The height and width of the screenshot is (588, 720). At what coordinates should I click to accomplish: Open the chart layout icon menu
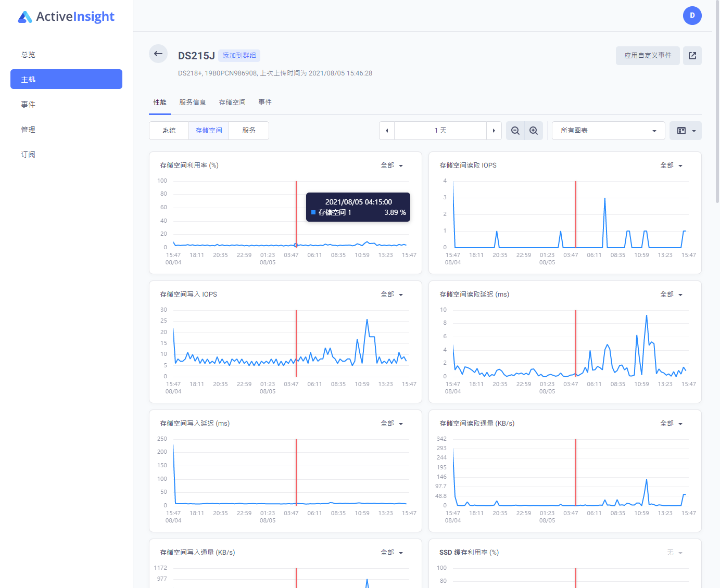pos(686,131)
